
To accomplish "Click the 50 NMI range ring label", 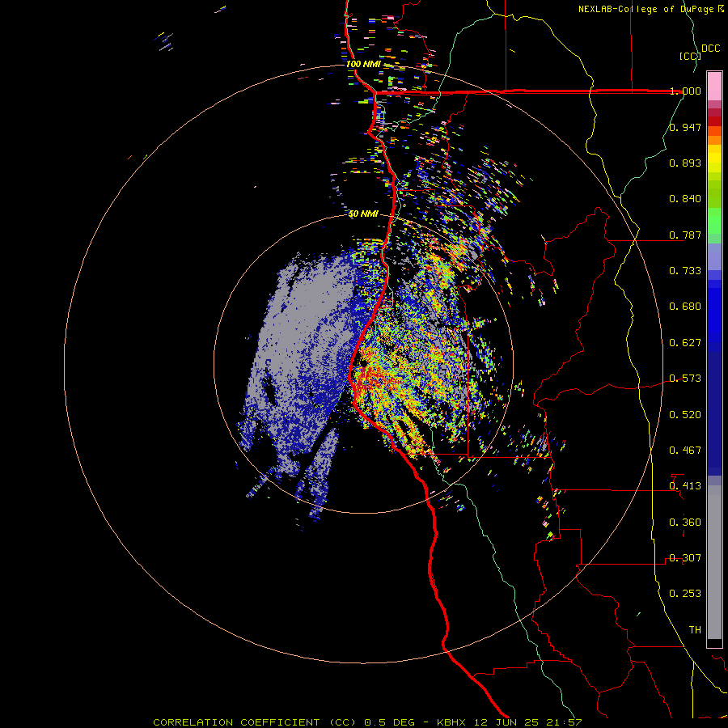I will click(x=363, y=214).
